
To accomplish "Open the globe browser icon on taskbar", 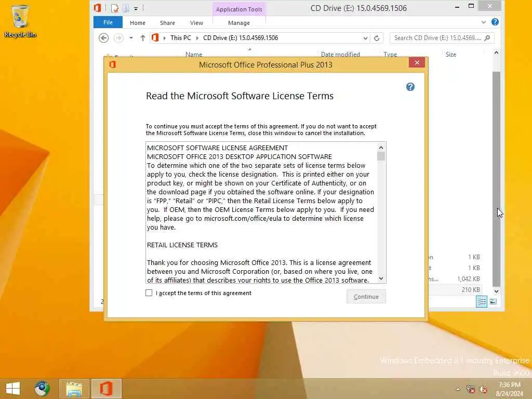I will click(42, 389).
